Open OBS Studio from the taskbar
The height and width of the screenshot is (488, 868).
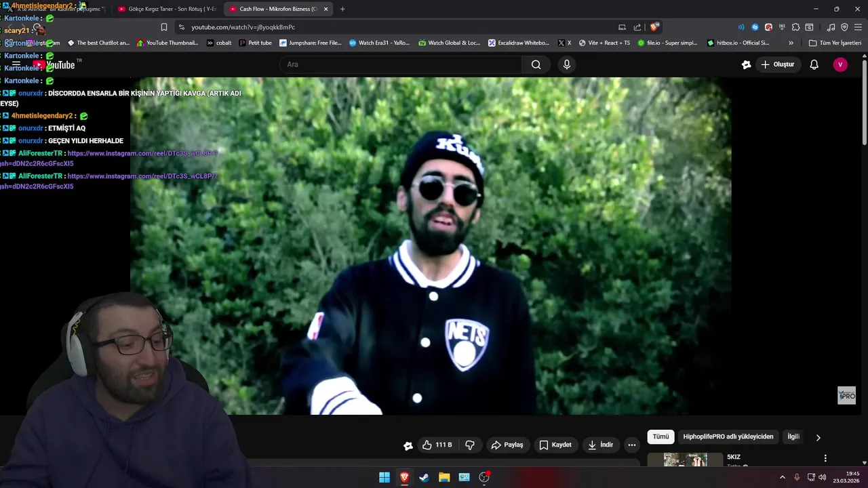coord(484,477)
